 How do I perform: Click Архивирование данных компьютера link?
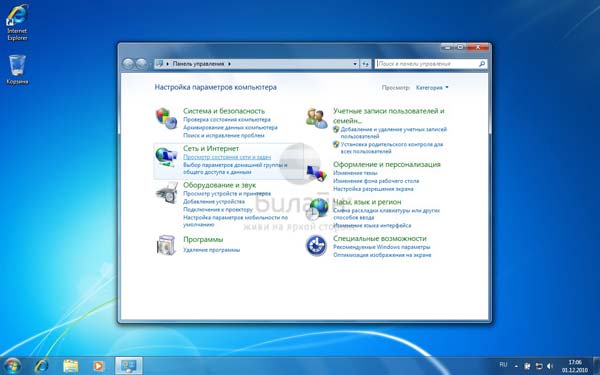(230, 127)
